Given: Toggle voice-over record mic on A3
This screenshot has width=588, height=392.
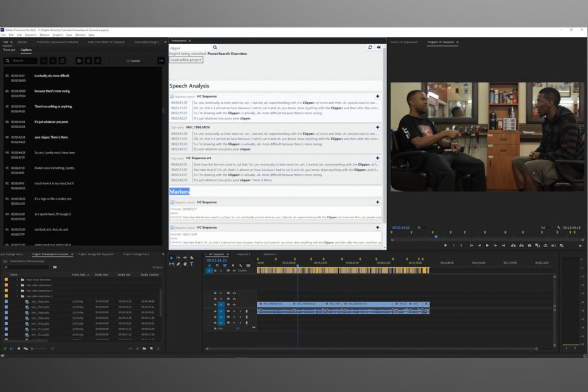Looking at the screenshot, I should tap(246, 322).
